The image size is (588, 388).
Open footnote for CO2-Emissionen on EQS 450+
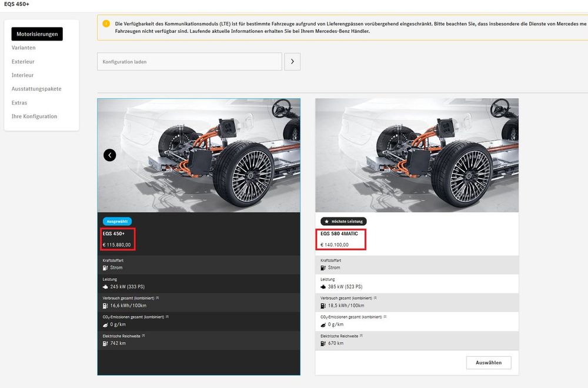point(167,317)
